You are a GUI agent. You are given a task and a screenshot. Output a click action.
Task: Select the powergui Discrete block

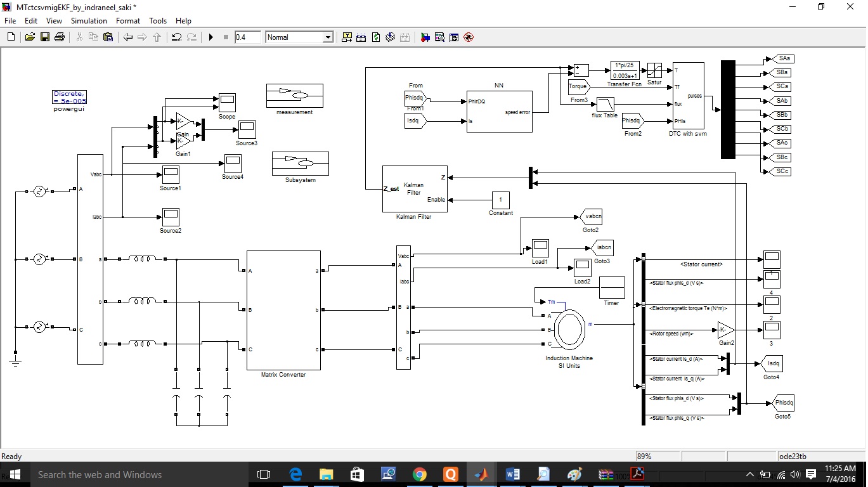click(69, 97)
